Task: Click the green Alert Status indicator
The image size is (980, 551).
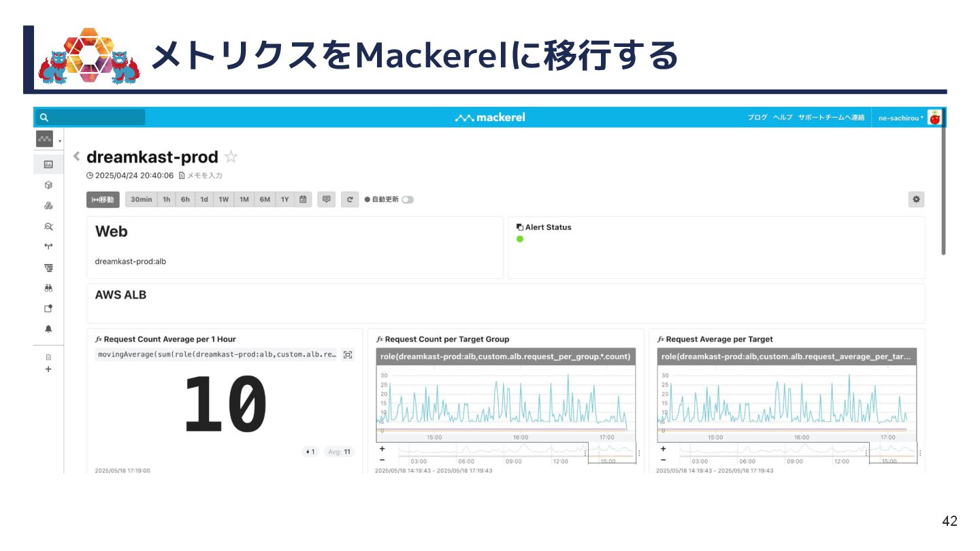Action: [x=520, y=239]
